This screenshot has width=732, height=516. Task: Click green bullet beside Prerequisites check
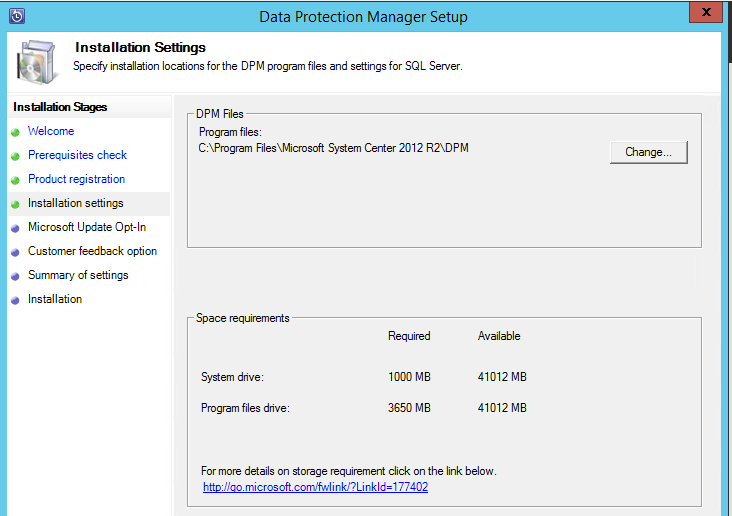[15, 156]
